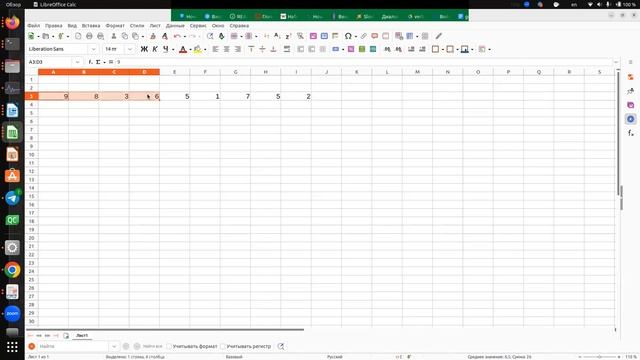The height and width of the screenshot is (360, 640).
Task: Align text to bottom icon
Action: click(x=273, y=49)
